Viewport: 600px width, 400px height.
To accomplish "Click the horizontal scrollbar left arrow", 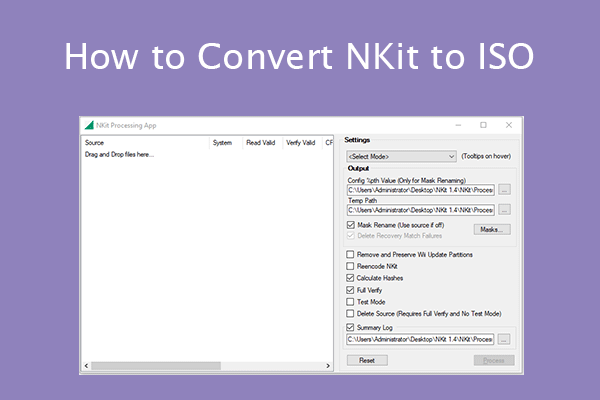I will coord(86,366).
